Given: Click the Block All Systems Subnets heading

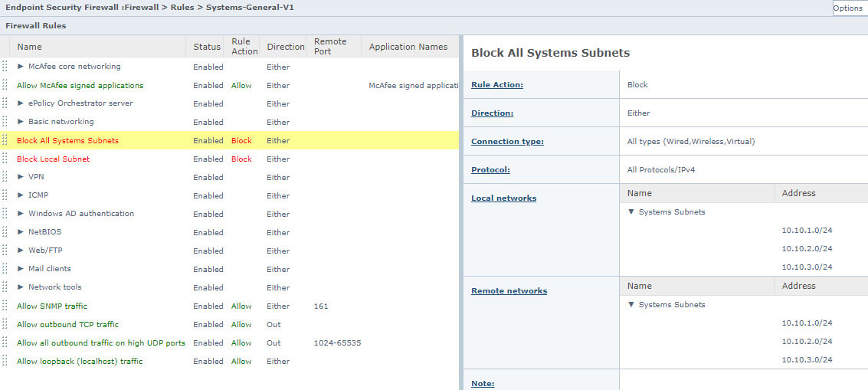Looking at the screenshot, I should (550, 53).
